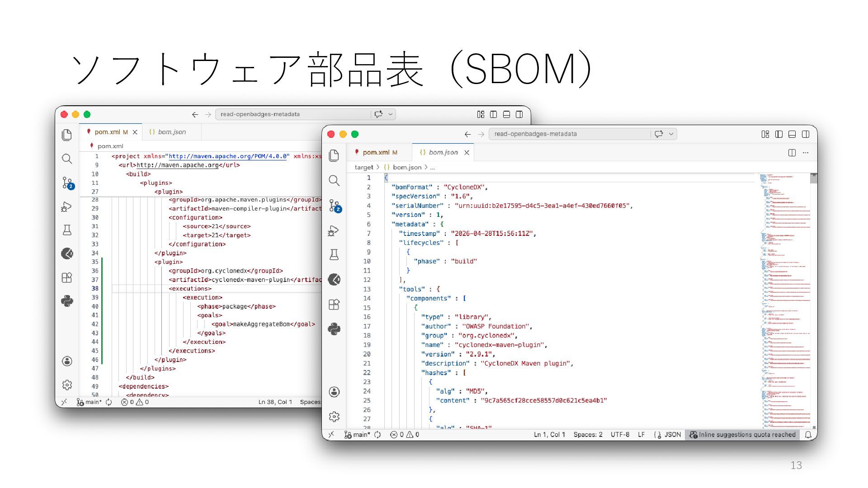The image size is (868, 488).
Task: Toggle bottom panel in front title bar
Action: coord(792,134)
